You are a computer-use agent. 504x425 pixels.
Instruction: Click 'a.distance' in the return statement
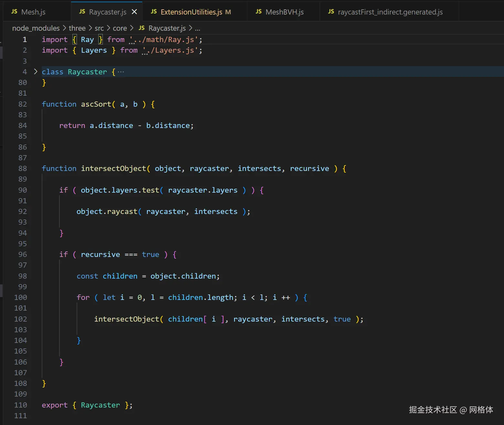(111, 125)
